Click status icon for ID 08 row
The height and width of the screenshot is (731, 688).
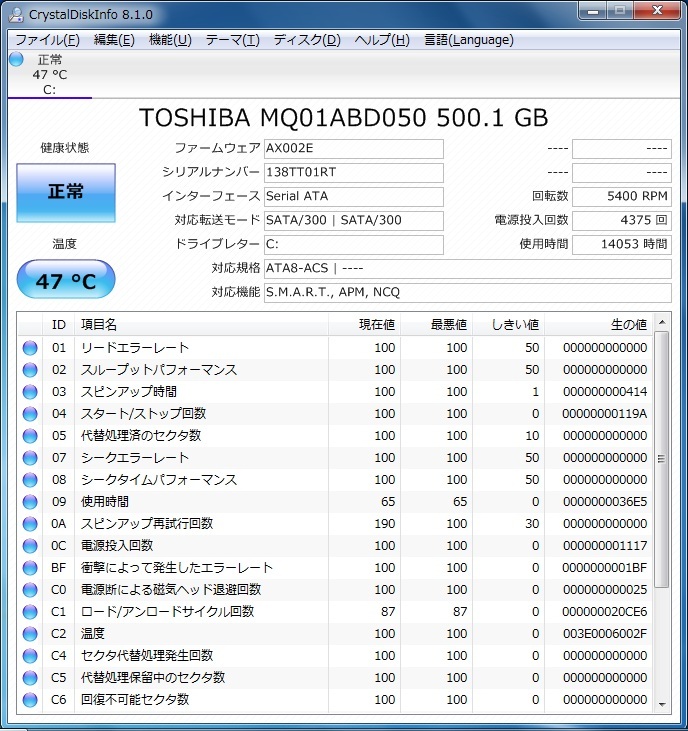(30, 480)
